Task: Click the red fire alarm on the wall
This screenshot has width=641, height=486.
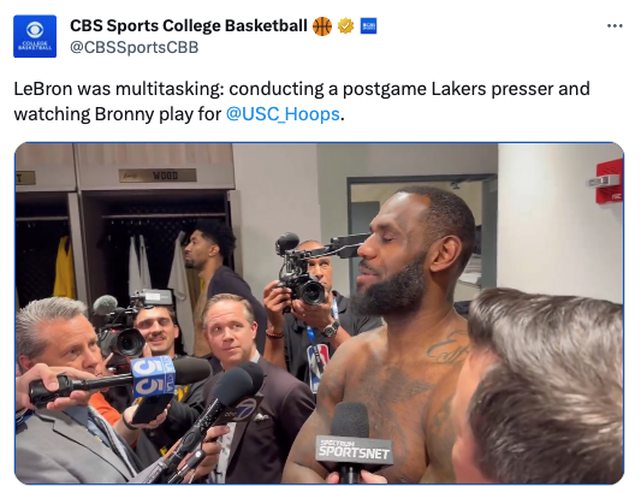Action: pyautogui.click(x=607, y=182)
